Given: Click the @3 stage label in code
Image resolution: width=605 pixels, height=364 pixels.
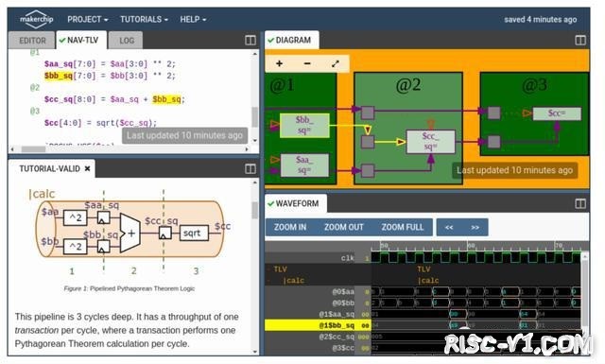Looking at the screenshot, I should click(x=35, y=112).
